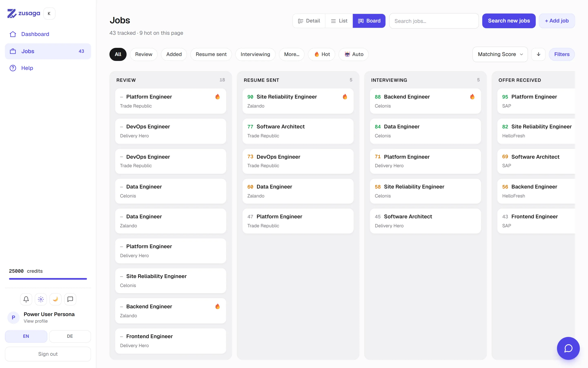Focus the Search jobs input field

[x=434, y=21]
